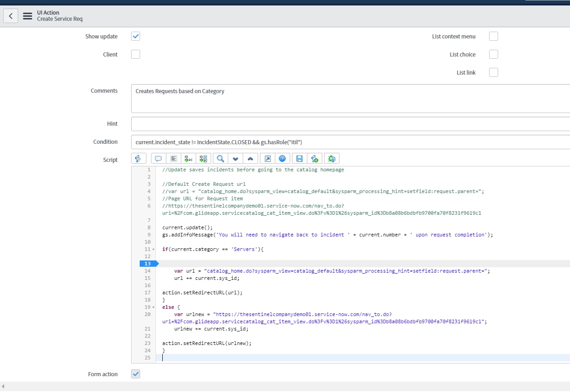Click the Replace All icon
570x392 pixels.
tap(203, 158)
